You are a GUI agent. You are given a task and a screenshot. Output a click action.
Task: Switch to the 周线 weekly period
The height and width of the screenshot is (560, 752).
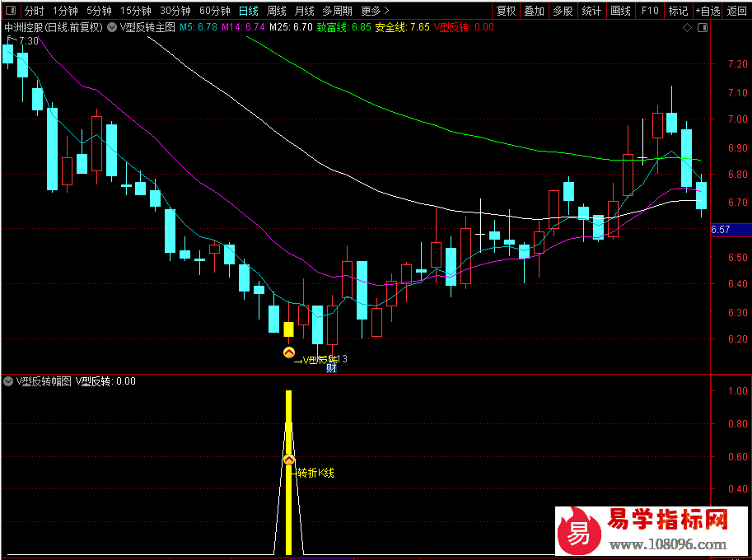[x=277, y=11]
